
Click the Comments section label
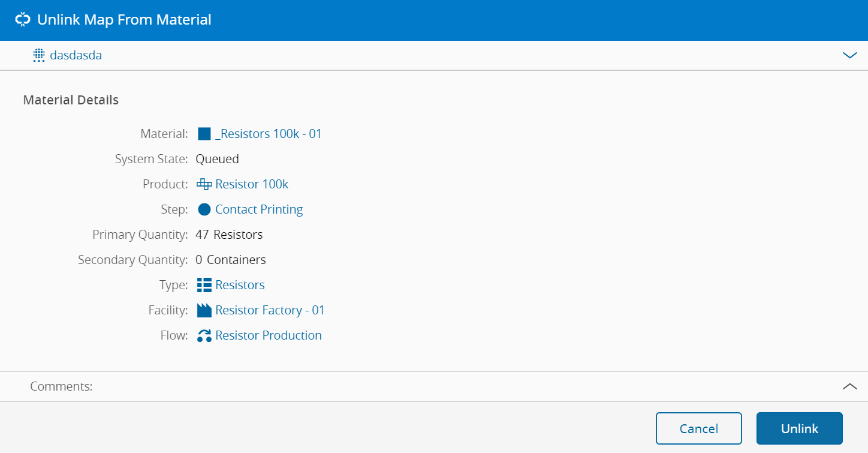(x=61, y=386)
